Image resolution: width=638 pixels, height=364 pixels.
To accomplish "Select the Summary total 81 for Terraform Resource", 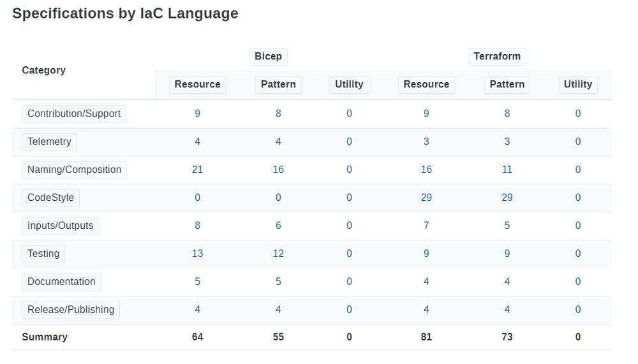I will 426,338.
